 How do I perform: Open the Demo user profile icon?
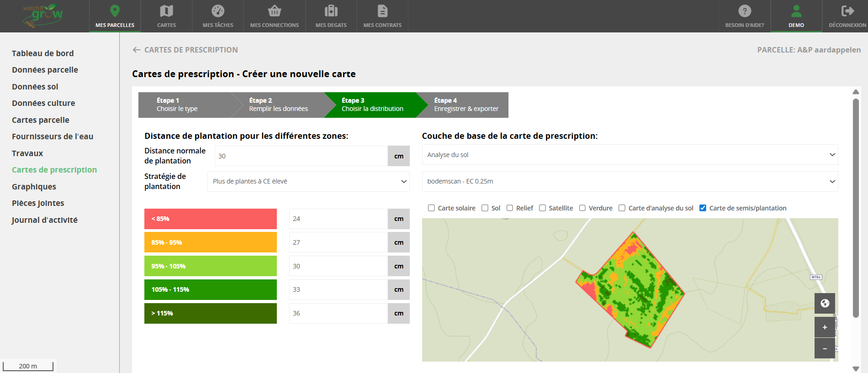796,11
